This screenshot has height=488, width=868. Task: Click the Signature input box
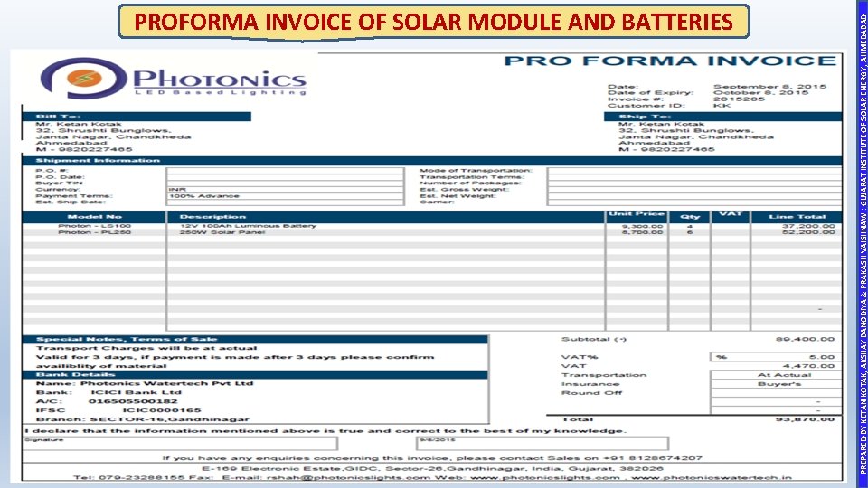pyautogui.click(x=180, y=443)
